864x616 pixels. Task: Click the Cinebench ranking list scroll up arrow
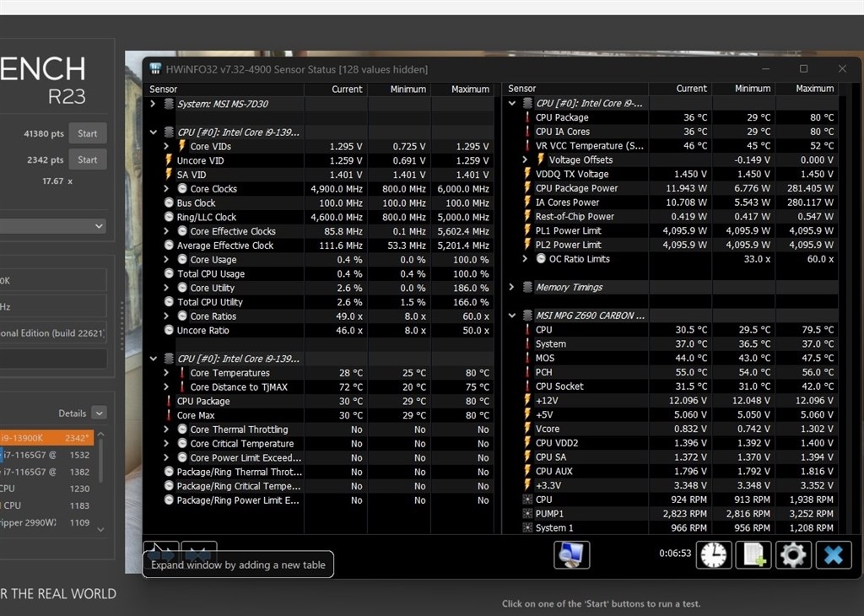101,435
